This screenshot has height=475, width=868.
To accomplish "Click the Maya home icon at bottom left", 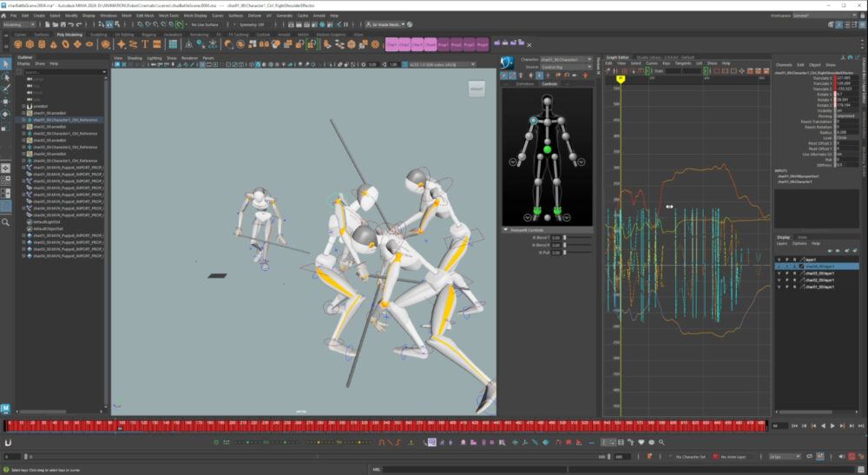I will (6, 406).
